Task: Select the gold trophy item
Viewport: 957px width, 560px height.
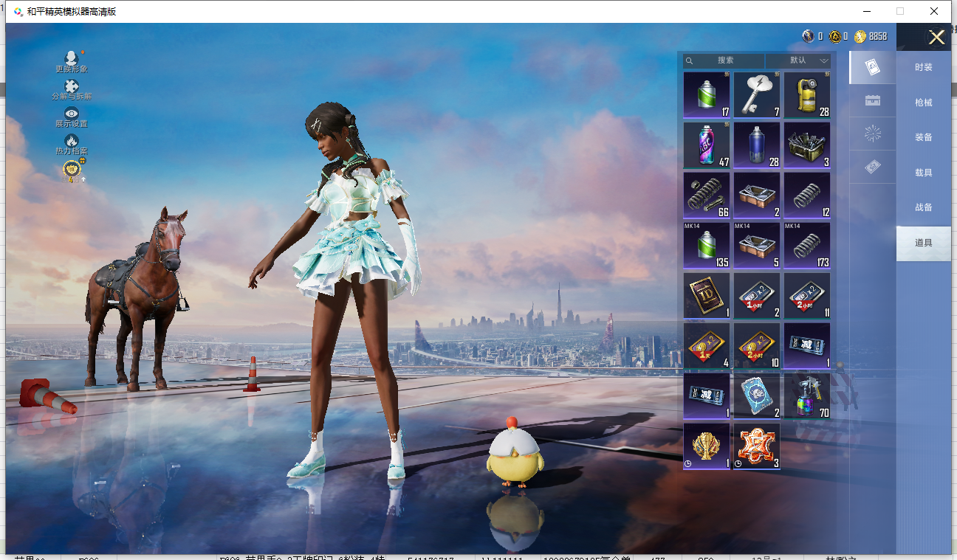Action: coord(706,446)
